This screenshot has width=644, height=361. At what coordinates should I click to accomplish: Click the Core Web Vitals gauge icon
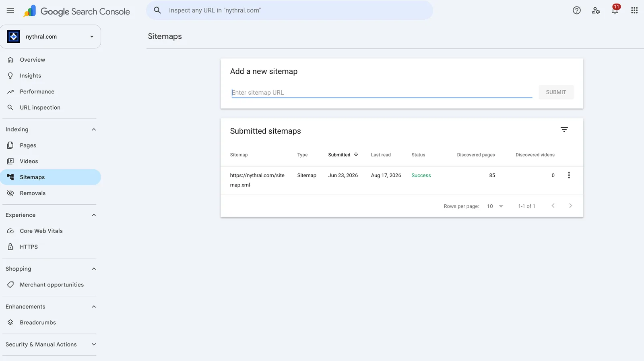point(10,231)
